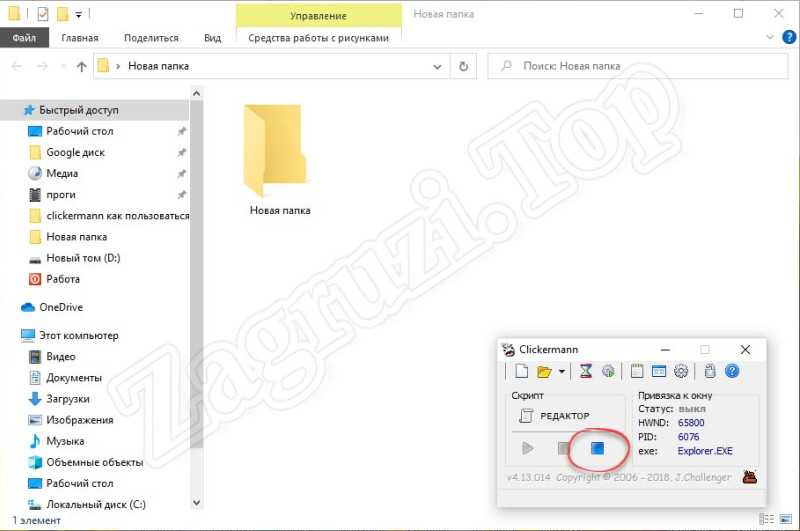Refresh the folder with the circular arrow
The image size is (800, 531).
coord(463,66)
